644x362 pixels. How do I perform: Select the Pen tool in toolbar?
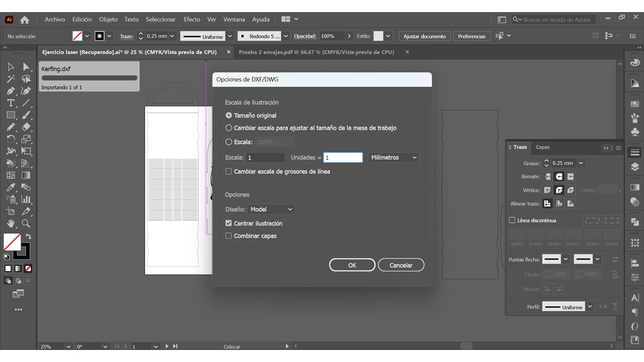11,91
